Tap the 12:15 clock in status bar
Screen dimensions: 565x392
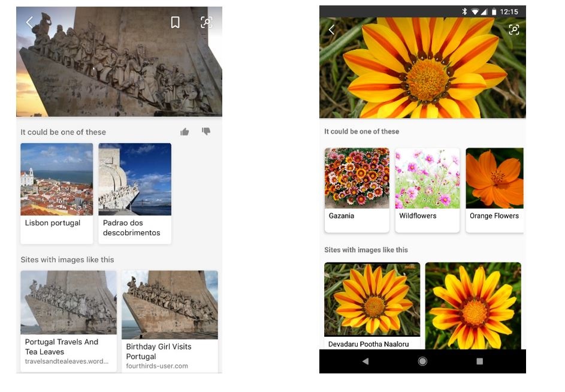point(509,12)
